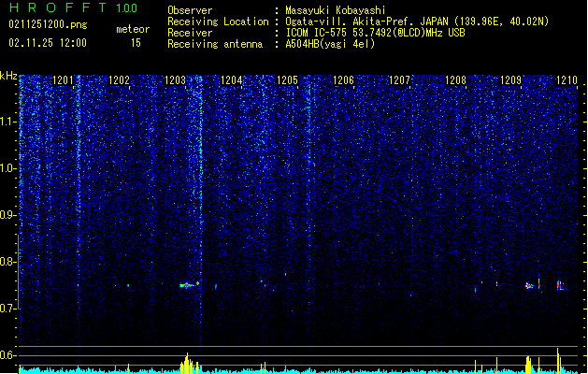
Task: Click the 0.7 kHz axis label
Action: [7, 309]
